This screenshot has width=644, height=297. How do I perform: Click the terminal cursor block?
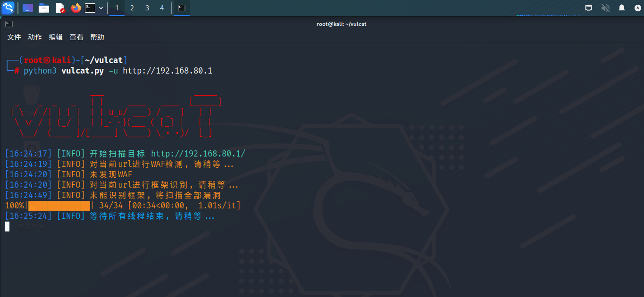coord(7,226)
